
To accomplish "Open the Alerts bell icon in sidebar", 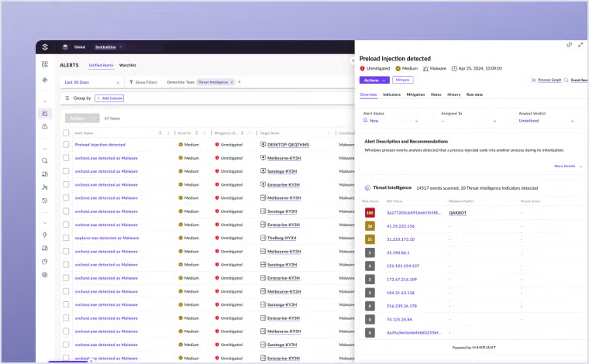I will [x=45, y=113].
